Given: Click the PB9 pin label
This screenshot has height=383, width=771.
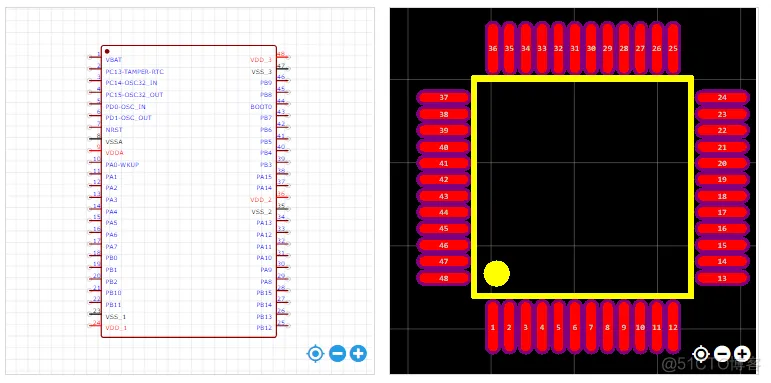Looking at the screenshot, I should 266,83.
